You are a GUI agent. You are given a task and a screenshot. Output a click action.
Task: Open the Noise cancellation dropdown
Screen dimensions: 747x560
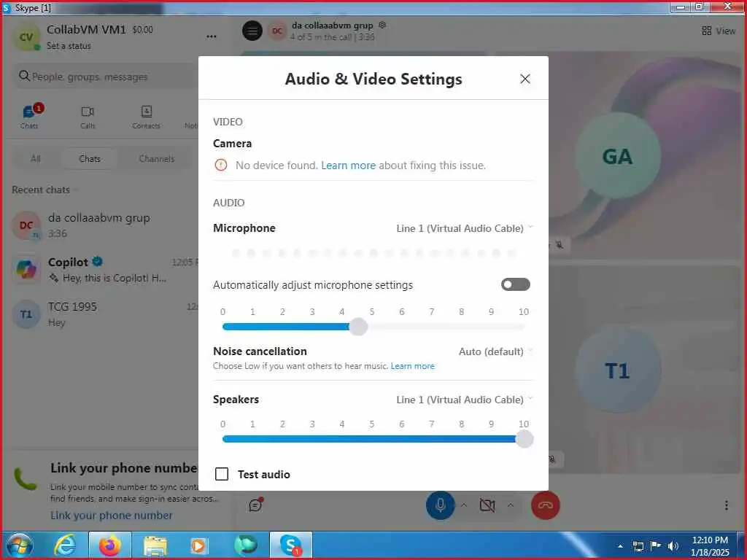495,351
